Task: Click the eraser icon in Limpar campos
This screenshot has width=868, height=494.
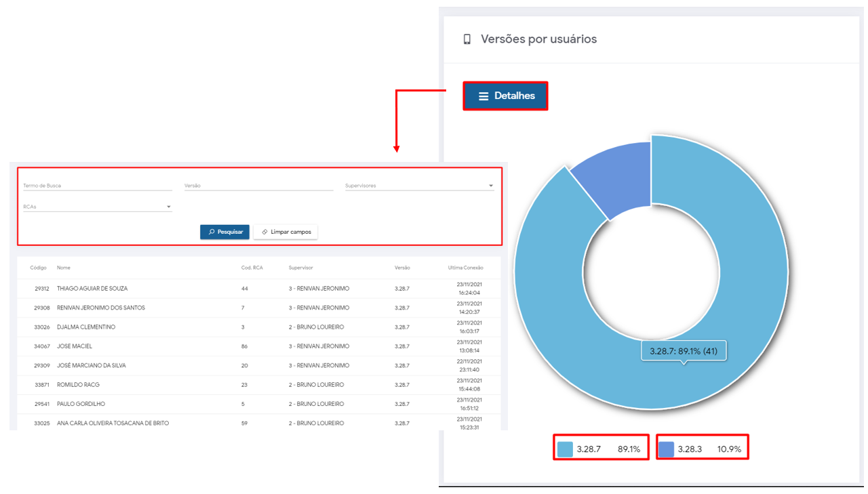Action: coord(264,232)
